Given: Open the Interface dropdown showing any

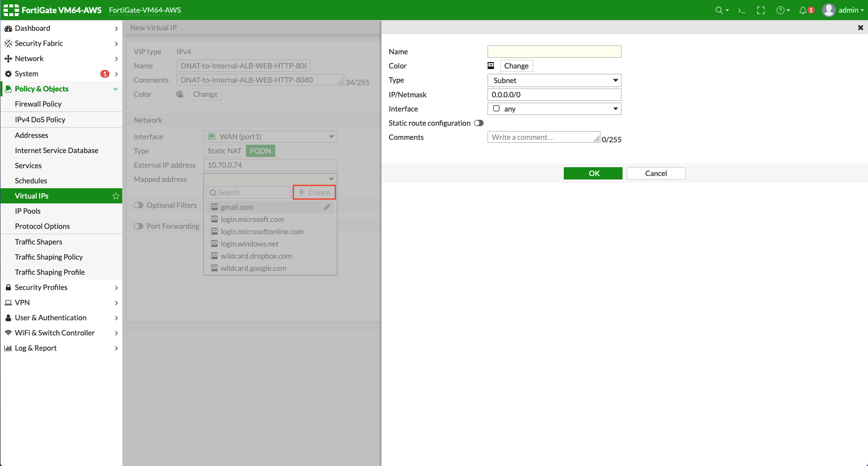Looking at the screenshot, I should click(554, 109).
